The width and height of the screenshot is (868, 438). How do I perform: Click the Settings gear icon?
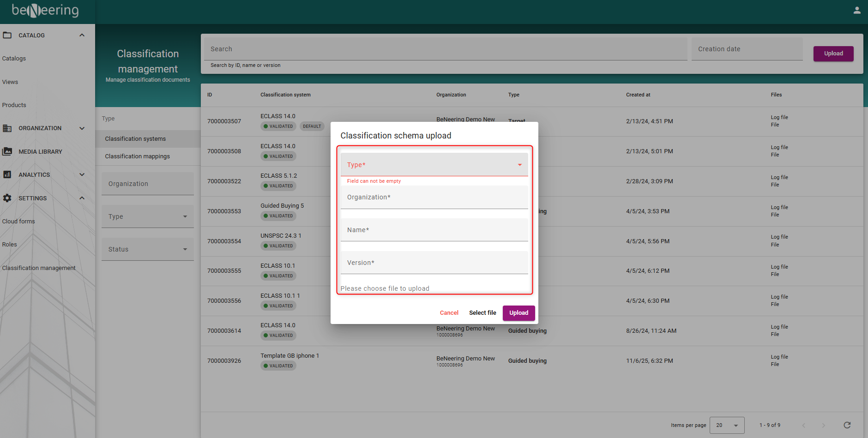tap(7, 198)
